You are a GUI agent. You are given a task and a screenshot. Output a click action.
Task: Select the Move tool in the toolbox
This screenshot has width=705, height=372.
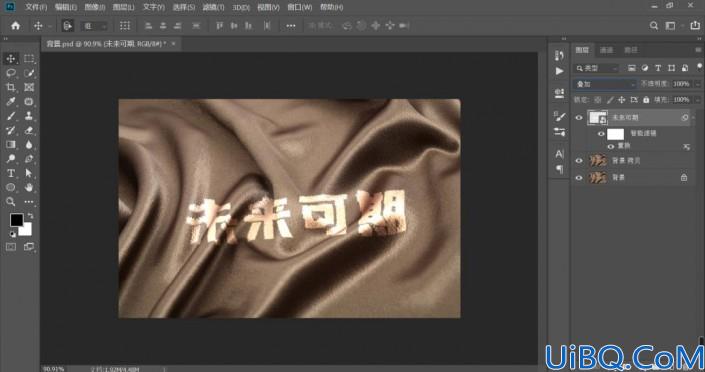(x=11, y=58)
